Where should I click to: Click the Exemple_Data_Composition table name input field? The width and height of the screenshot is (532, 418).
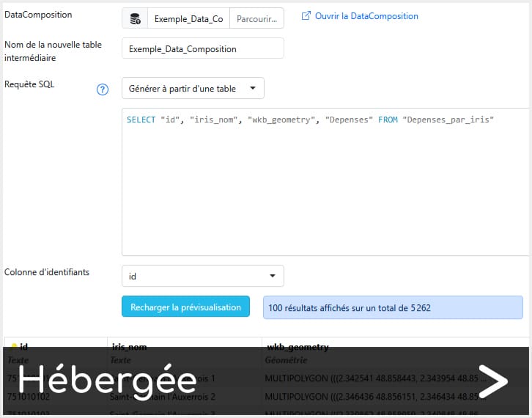tap(202, 48)
